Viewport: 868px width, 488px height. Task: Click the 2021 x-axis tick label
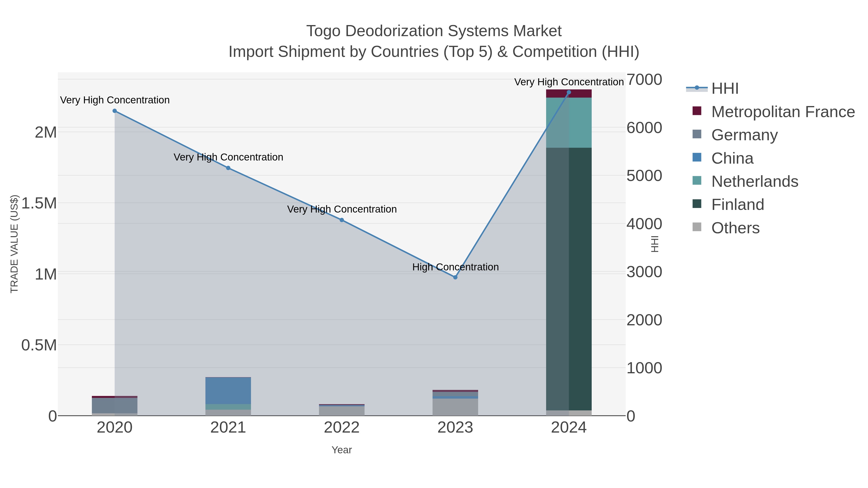[x=228, y=428]
